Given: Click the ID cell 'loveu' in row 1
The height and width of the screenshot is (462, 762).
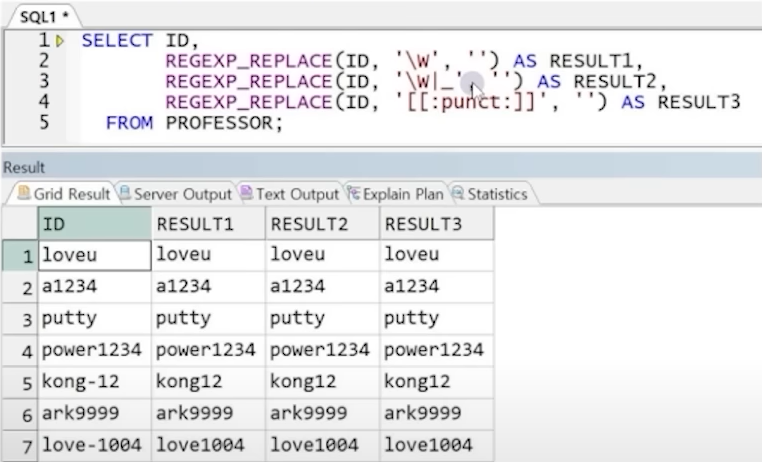Looking at the screenshot, I should point(95,256).
